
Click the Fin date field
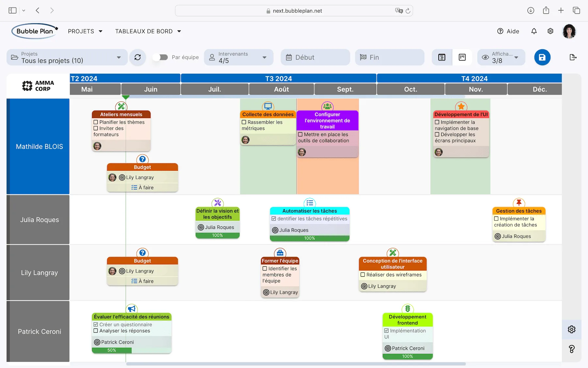click(390, 57)
